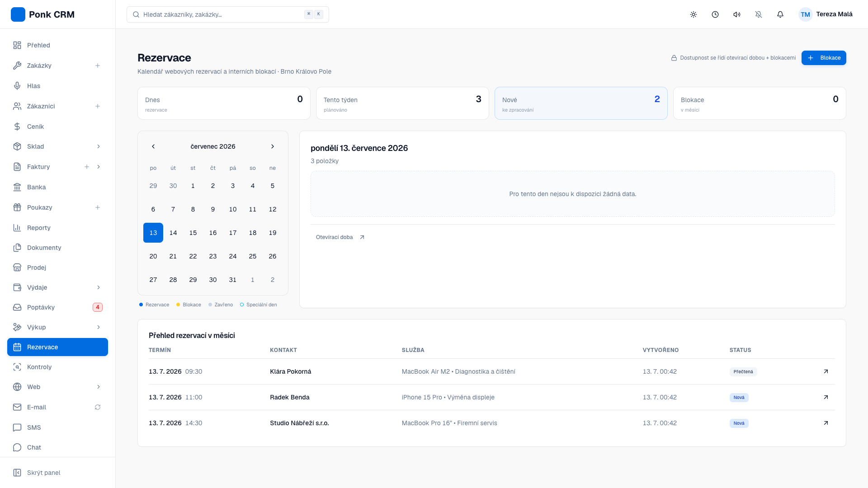868x488 pixels.
Task: Expand the Sklad submenu chevron
Action: [x=99, y=146]
